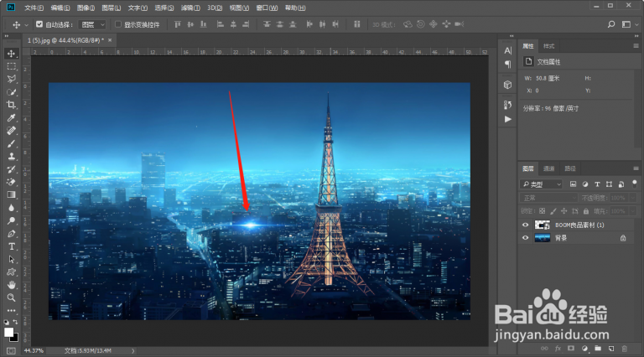Image resolution: width=644 pixels, height=357 pixels.
Task: Select the Hand tool
Action: point(11,285)
